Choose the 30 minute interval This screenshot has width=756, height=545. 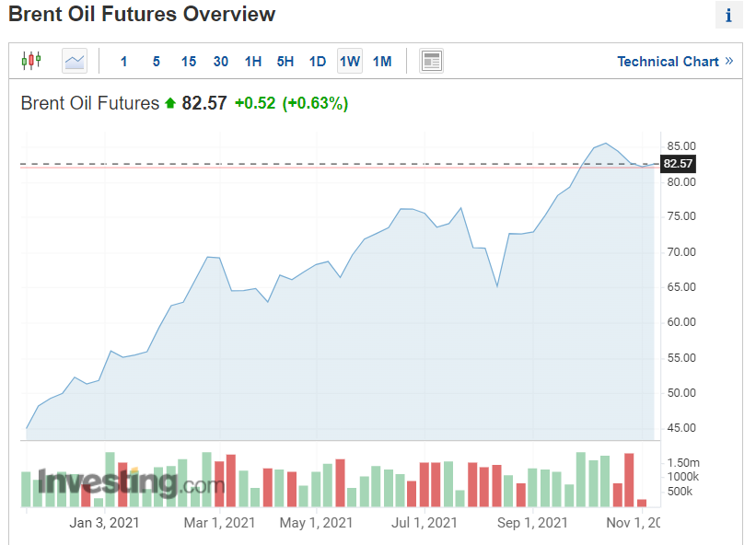[x=221, y=62]
